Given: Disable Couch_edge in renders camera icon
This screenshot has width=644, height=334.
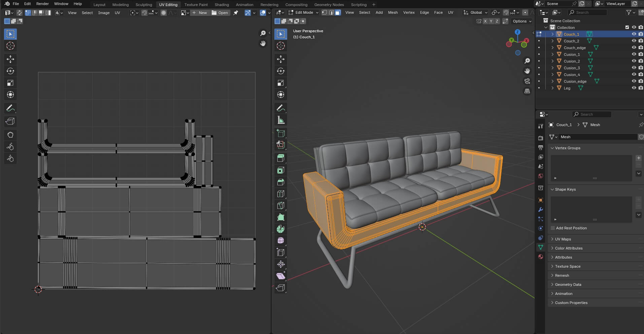Looking at the screenshot, I should point(641,47).
